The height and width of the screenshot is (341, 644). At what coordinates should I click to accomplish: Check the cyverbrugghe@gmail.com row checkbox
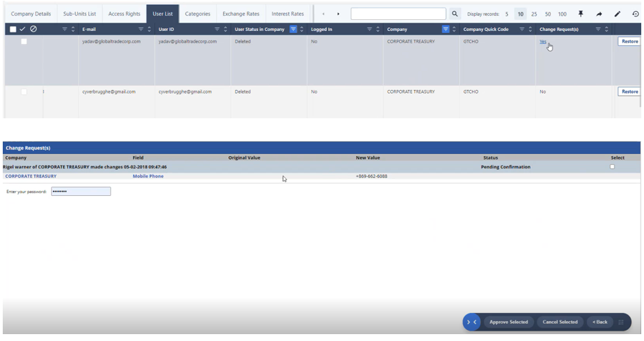24,92
